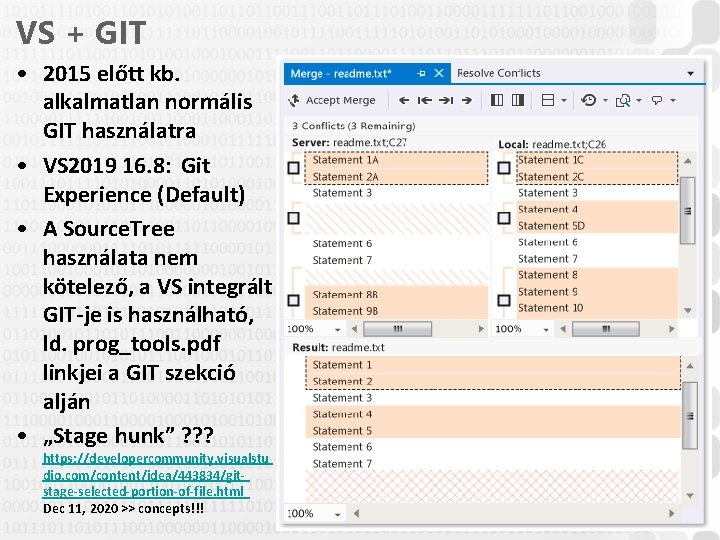Screen dimensions: 720x540
Task: Click Result pane vertical scrollbar thumb
Action: (690, 416)
